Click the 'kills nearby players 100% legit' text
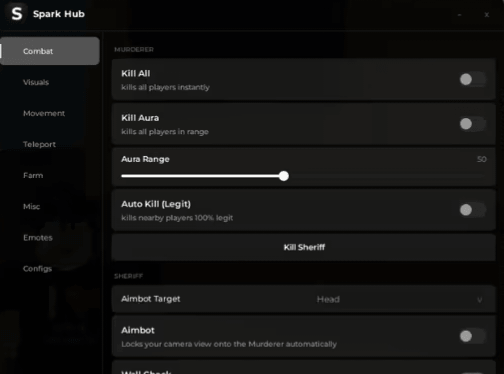The width and height of the screenshot is (504, 374). pyautogui.click(x=177, y=218)
